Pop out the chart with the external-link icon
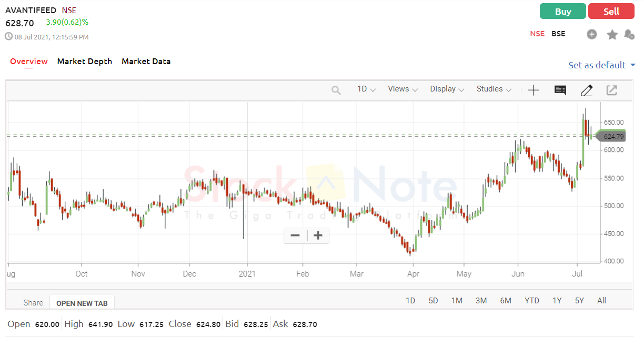The height and width of the screenshot is (337, 644). coord(611,90)
